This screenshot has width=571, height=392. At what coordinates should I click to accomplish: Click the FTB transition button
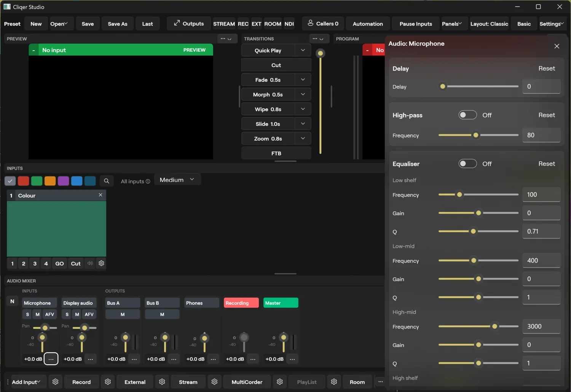pos(276,153)
